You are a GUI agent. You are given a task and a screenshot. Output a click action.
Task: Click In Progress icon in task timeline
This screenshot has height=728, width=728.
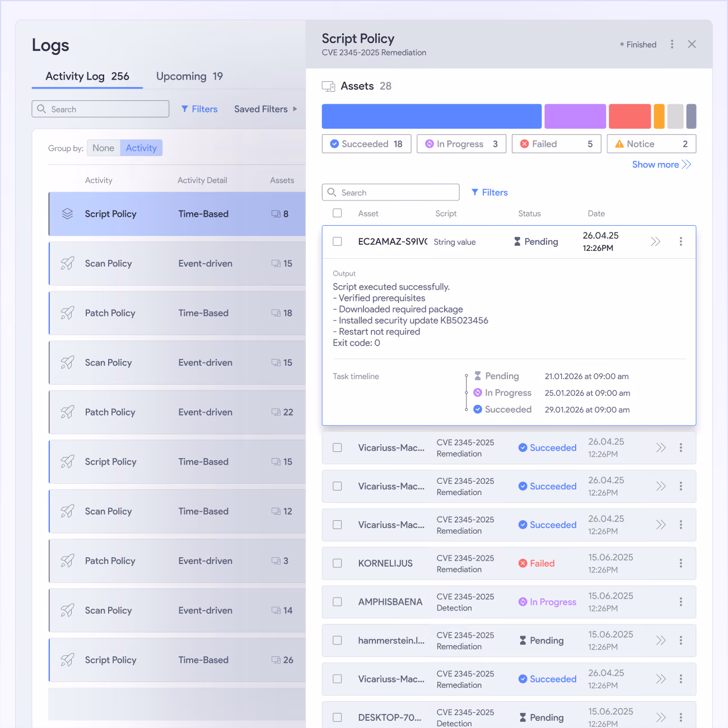(478, 393)
